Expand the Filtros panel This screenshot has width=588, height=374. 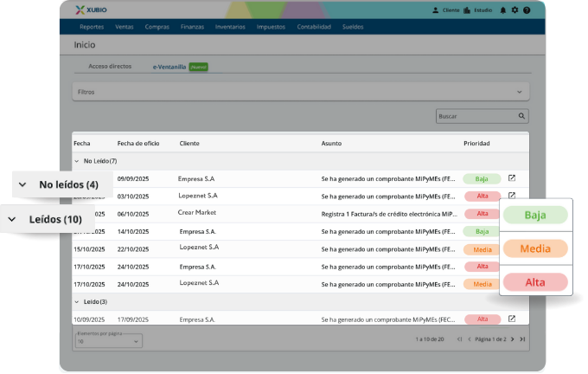click(x=519, y=91)
